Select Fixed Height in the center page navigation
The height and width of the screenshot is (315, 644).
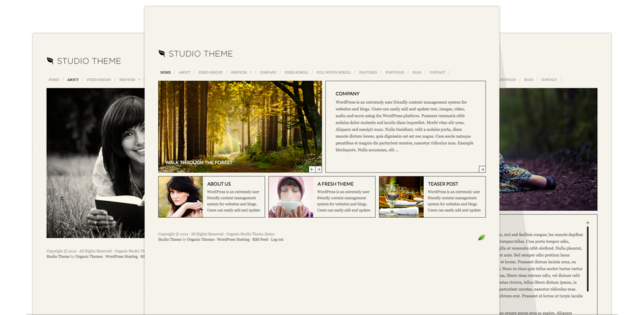pyautogui.click(x=210, y=73)
